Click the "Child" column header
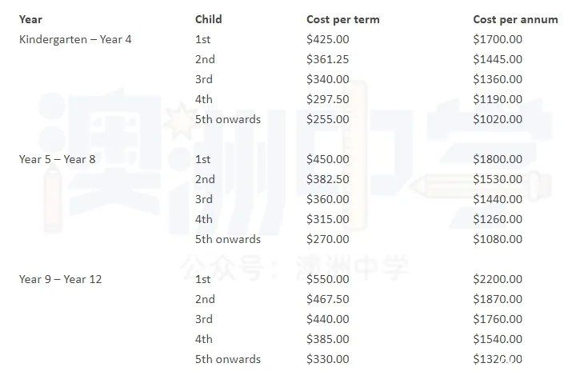This screenshot has width=588, height=375. click(209, 19)
